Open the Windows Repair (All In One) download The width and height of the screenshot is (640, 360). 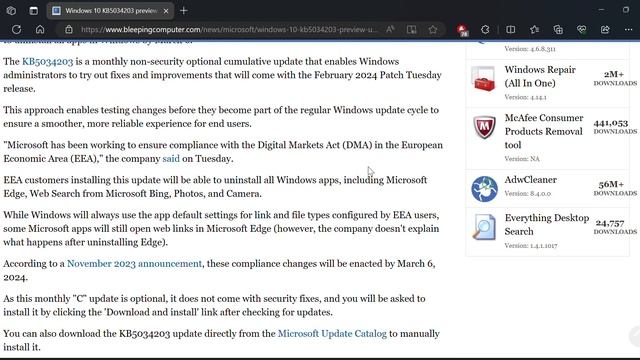[540, 76]
